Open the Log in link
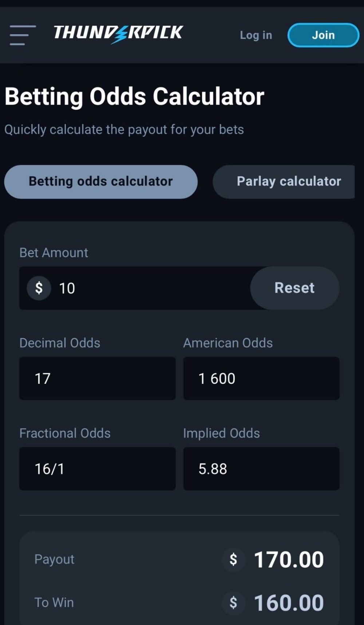Image resolution: width=364 pixels, height=625 pixels. click(x=256, y=35)
